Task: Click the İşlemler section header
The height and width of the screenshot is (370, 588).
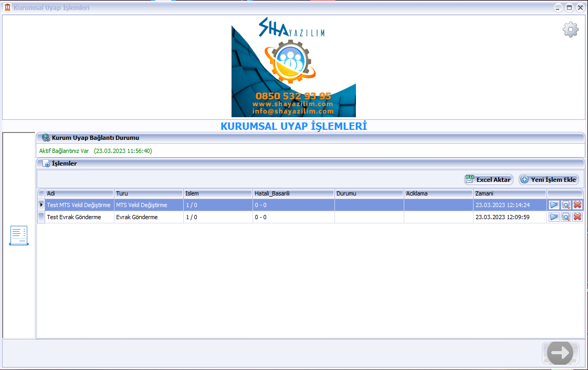Action: (310, 163)
